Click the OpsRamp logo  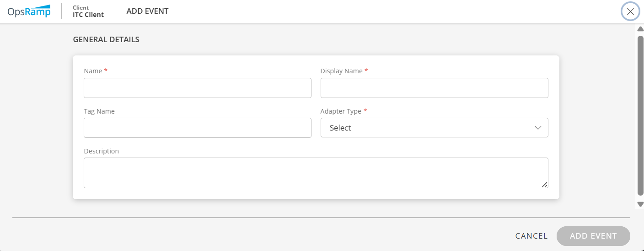click(x=29, y=11)
